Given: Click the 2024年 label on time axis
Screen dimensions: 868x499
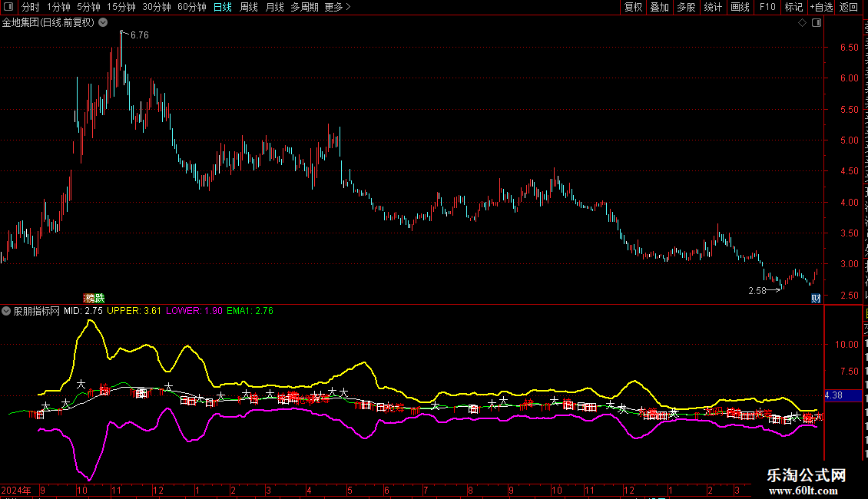Looking at the screenshot, I should 16,490.
